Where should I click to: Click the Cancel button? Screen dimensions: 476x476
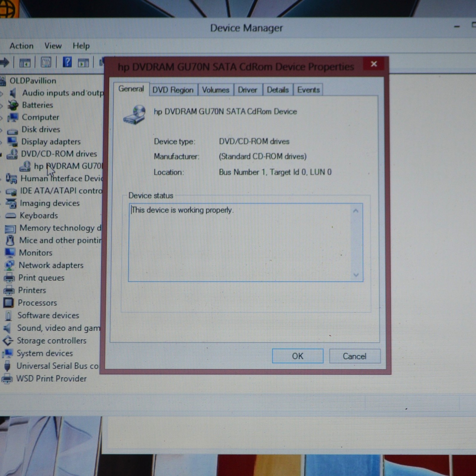355,356
